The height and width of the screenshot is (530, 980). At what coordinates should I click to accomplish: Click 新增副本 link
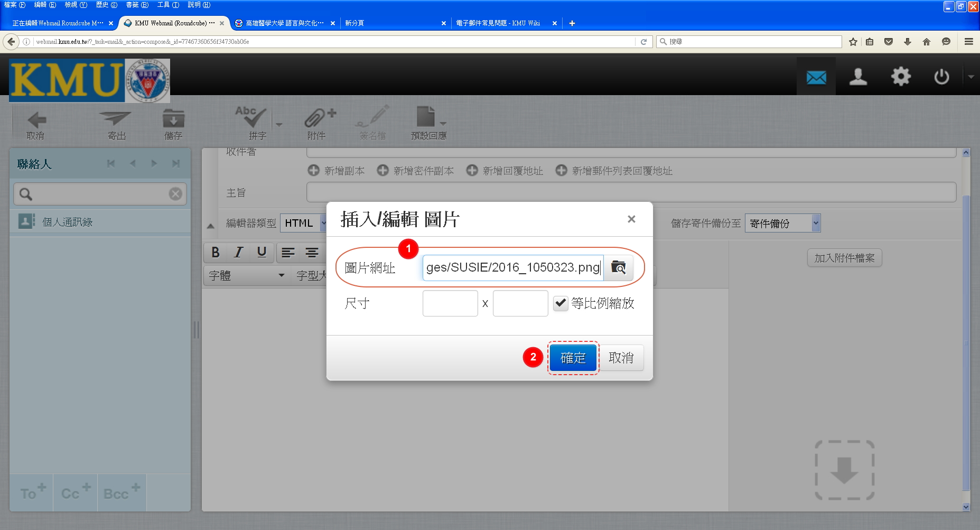(337, 171)
